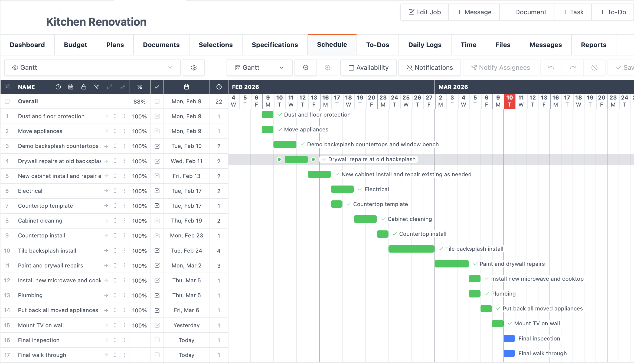Viewport: 634px width, 364px height.
Task: Click the lock icon in the name column header
Action: point(84,87)
